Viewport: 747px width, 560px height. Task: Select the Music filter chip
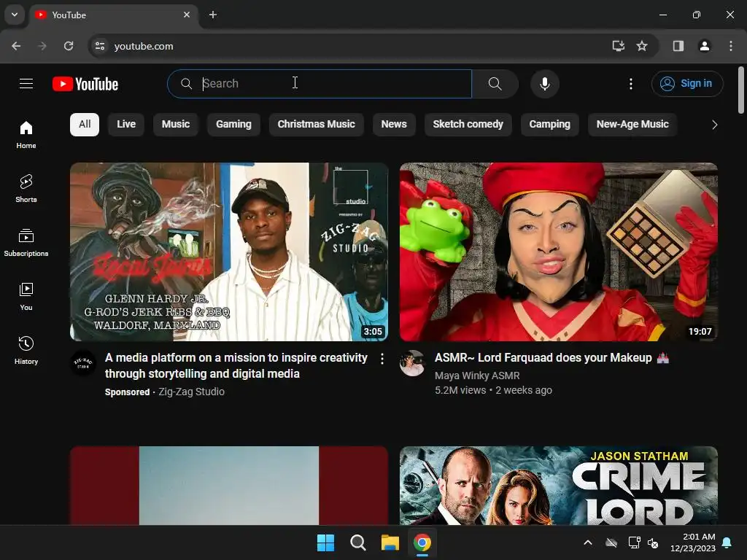pyautogui.click(x=175, y=124)
